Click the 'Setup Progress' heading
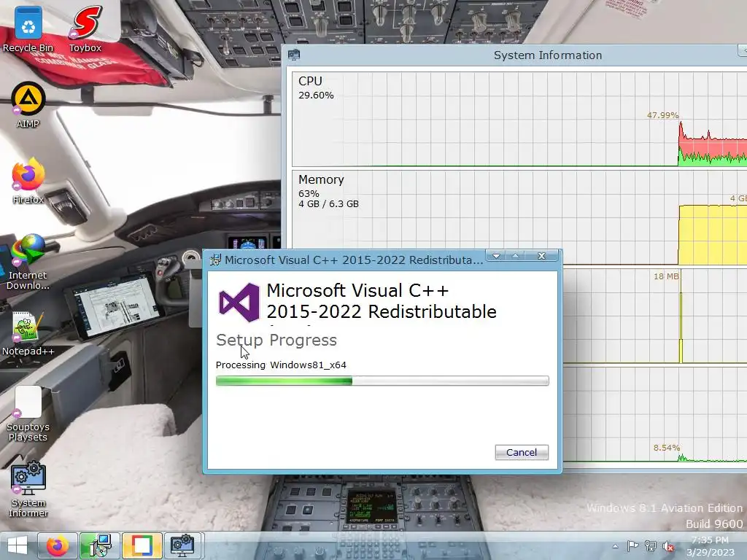 click(x=276, y=340)
